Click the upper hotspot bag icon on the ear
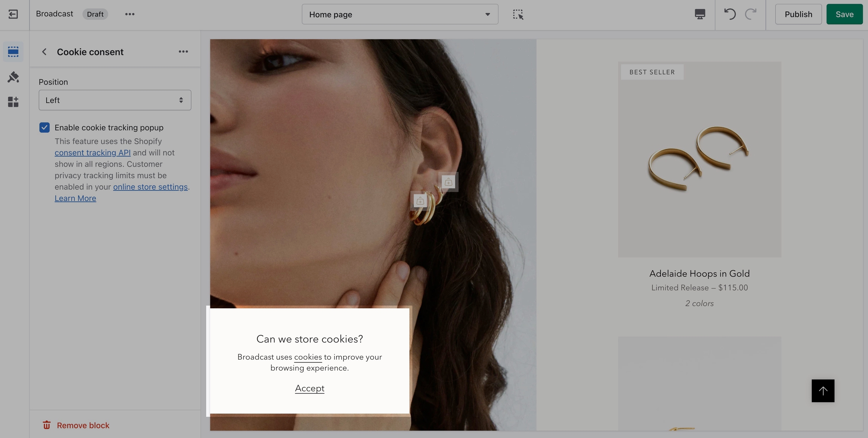The image size is (868, 438). point(448,182)
